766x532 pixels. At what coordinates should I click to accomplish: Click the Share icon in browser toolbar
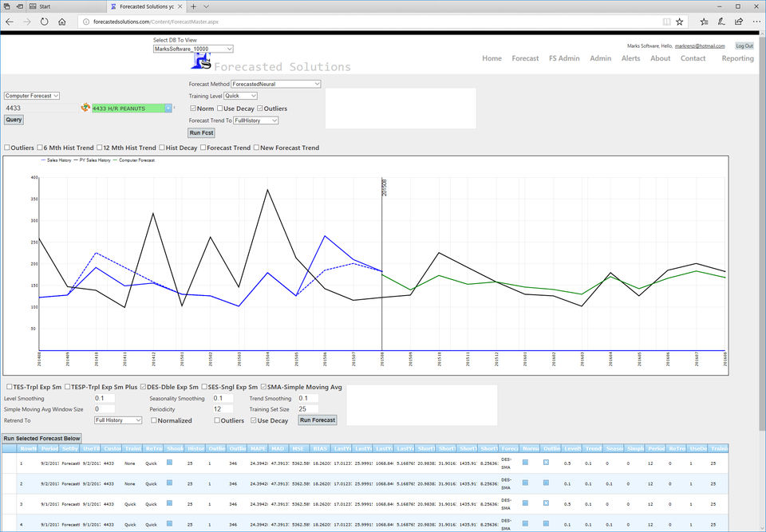pos(737,22)
